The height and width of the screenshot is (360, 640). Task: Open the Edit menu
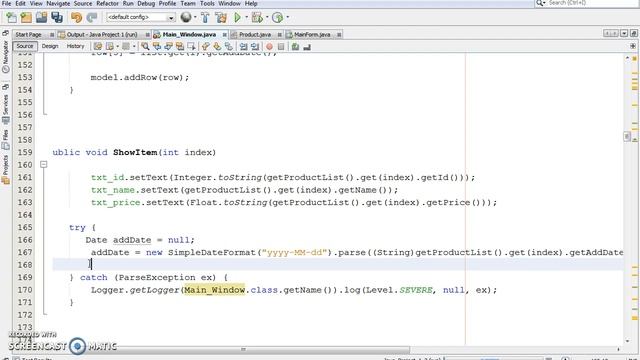click(x=20, y=3)
